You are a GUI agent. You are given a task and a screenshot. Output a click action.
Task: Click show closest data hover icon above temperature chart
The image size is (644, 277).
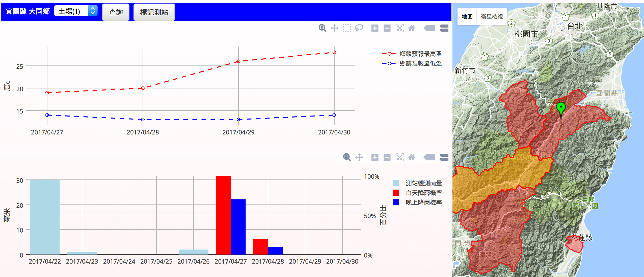tap(429, 28)
